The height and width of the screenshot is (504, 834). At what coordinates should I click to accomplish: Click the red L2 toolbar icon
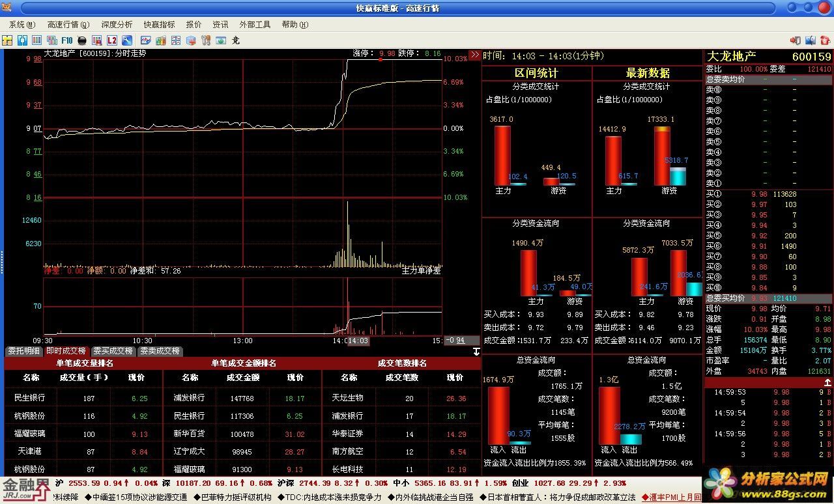[112, 40]
